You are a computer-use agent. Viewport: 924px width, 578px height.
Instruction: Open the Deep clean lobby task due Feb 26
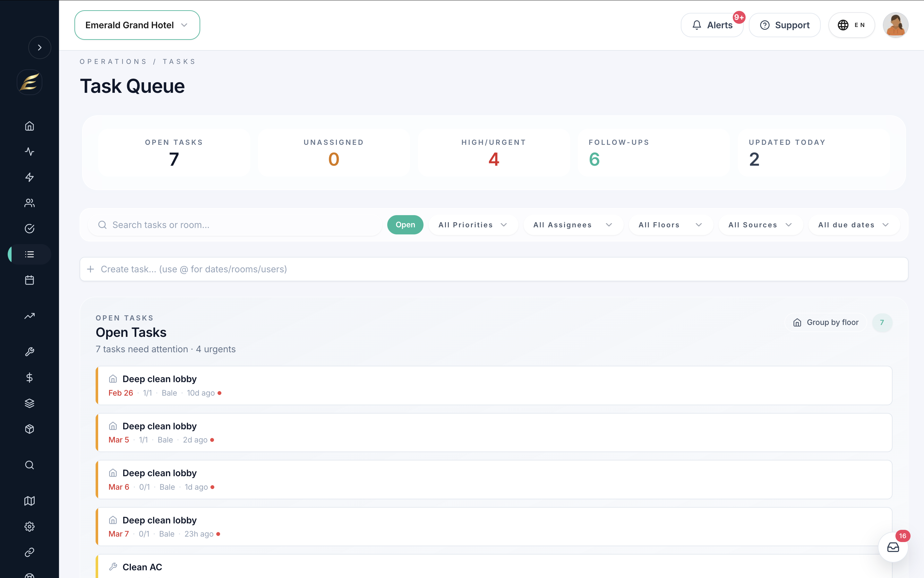(494, 385)
